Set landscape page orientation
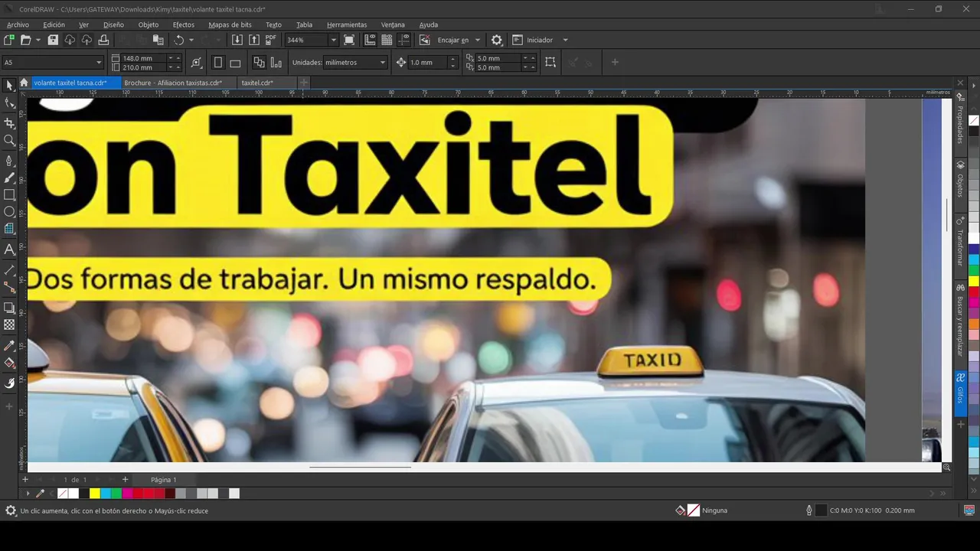The width and height of the screenshot is (980, 551). point(235,63)
